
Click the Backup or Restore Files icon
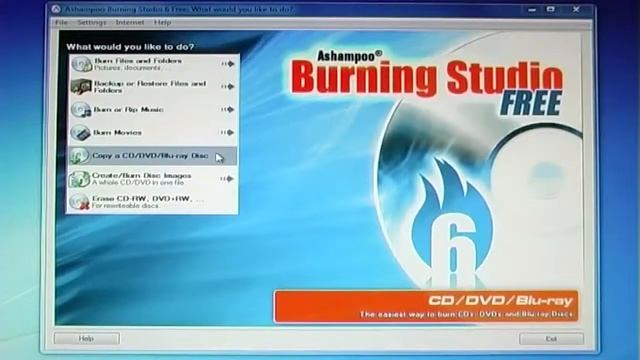(x=81, y=87)
